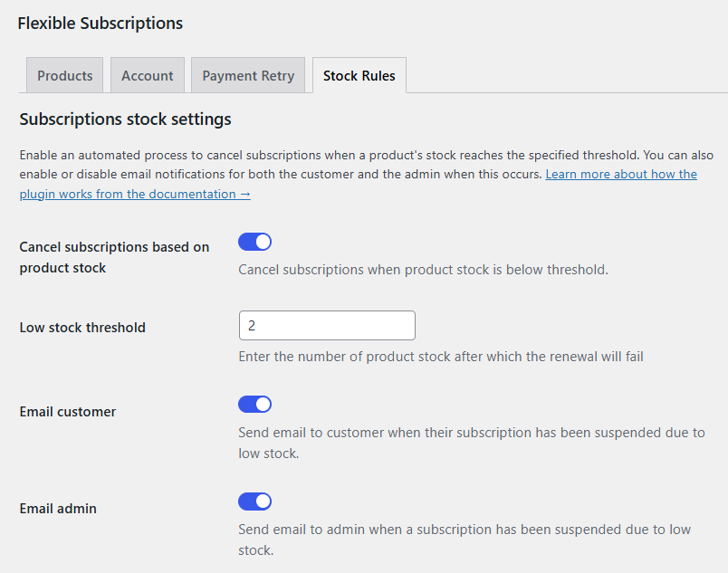728x573 pixels.
Task: Click the 'Enter the number of product stock' hint
Action: (441, 357)
